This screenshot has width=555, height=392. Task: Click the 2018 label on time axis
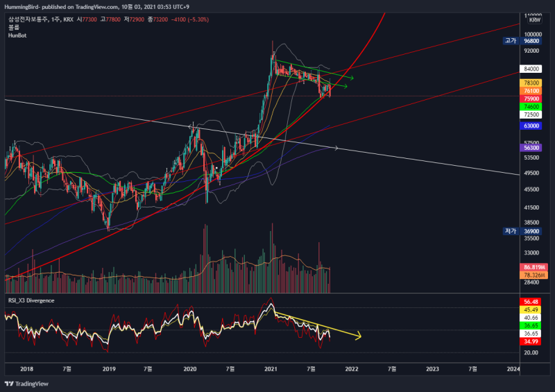[26, 369]
